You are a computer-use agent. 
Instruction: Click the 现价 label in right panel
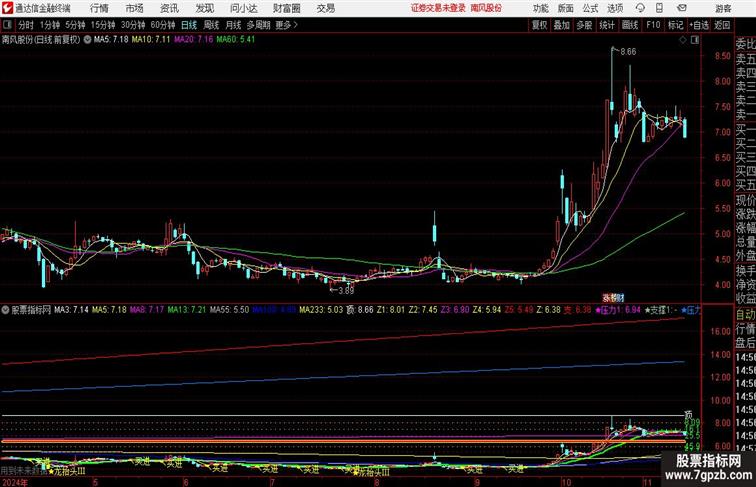click(x=745, y=200)
